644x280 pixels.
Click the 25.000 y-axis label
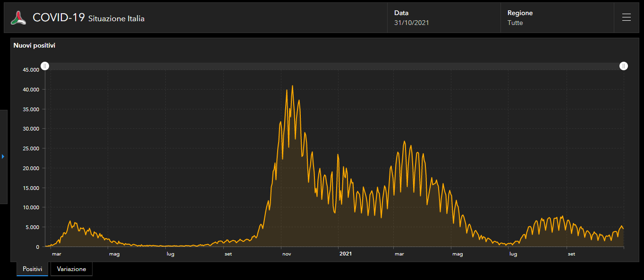31,148
